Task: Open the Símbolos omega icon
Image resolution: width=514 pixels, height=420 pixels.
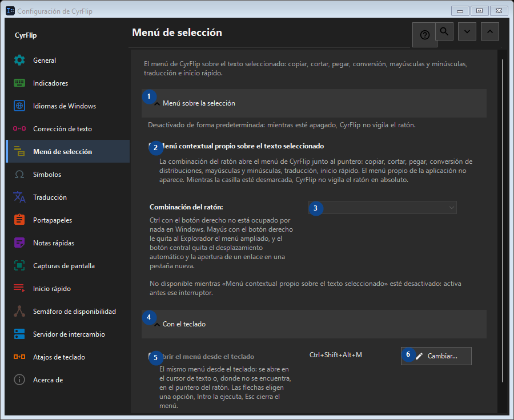Action: tap(19, 174)
